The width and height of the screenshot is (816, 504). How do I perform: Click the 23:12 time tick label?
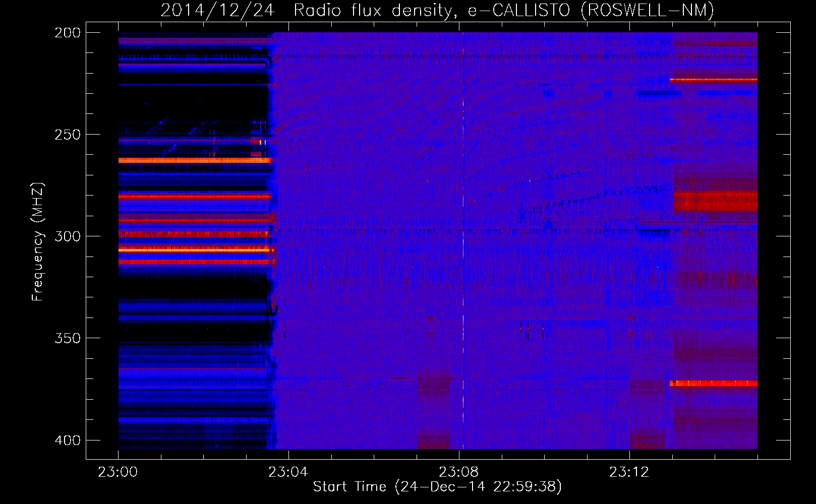(x=629, y=472)
